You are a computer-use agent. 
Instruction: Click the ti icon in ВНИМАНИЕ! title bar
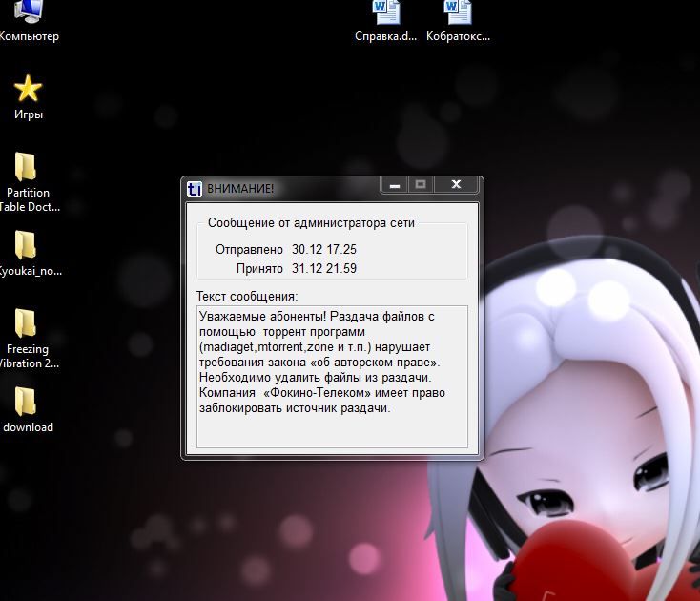click(195, 189)
